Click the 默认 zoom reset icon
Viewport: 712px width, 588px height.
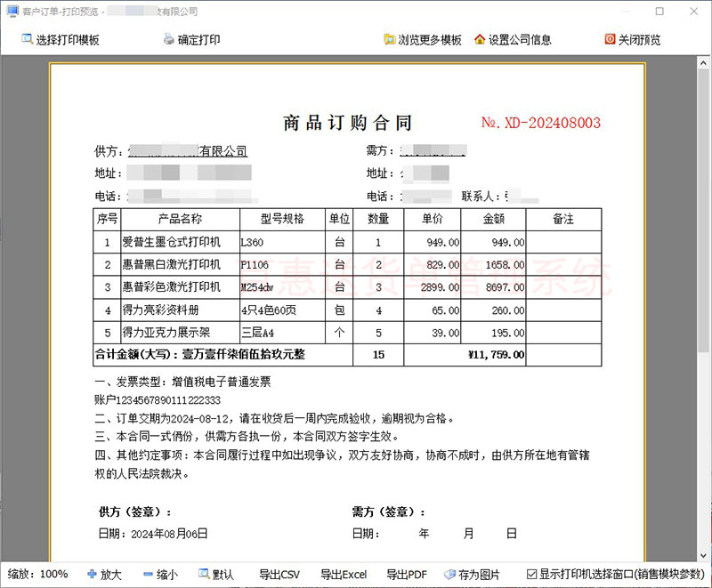pos(204,575)
